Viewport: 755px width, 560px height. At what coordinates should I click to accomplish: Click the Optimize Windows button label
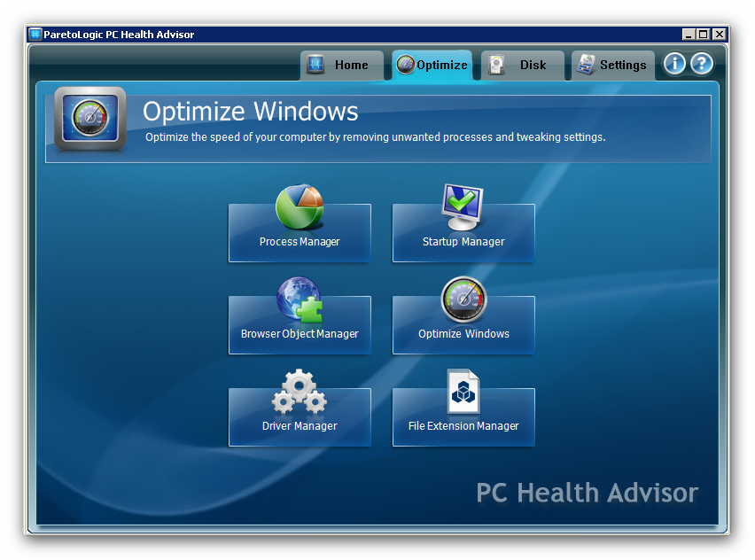tap(463, 334)
